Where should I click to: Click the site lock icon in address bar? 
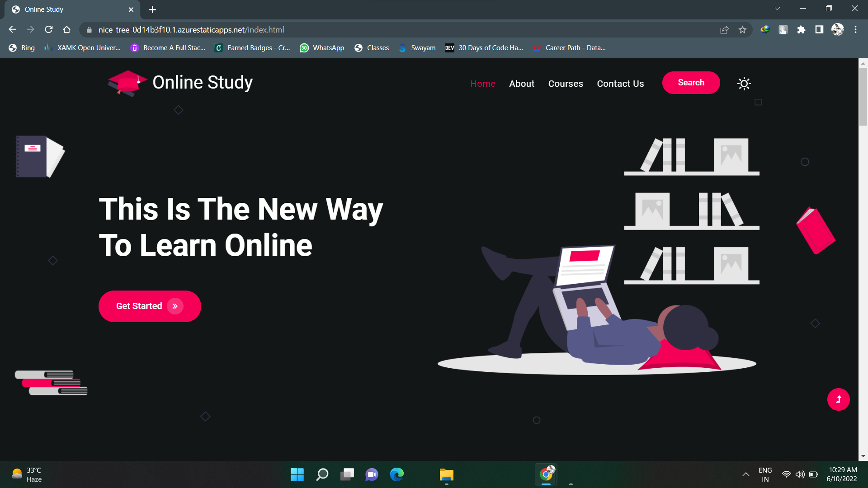pyautogui.click(x=89, y=30)
